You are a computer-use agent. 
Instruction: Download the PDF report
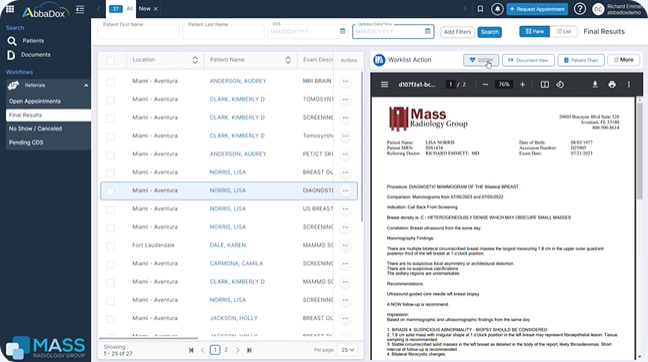point(595,84)
